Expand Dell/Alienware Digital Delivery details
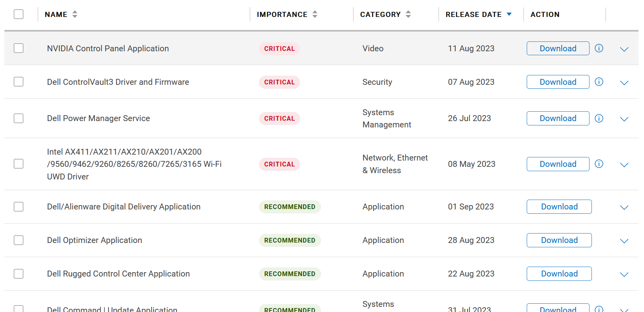The height and width of the screenshot is (312, 644). tap(624, 207)
